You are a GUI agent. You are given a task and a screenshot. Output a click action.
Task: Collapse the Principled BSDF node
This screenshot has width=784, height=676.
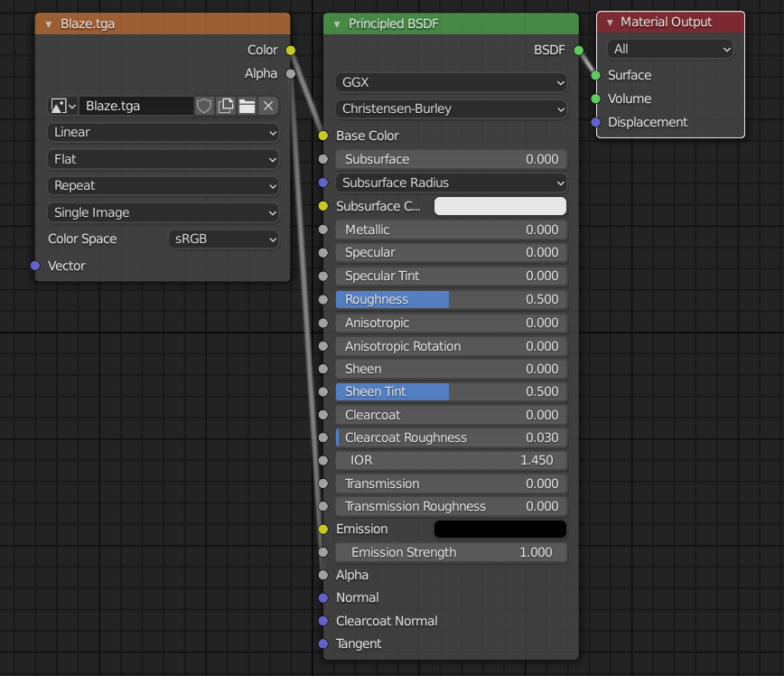click(337, 24)
